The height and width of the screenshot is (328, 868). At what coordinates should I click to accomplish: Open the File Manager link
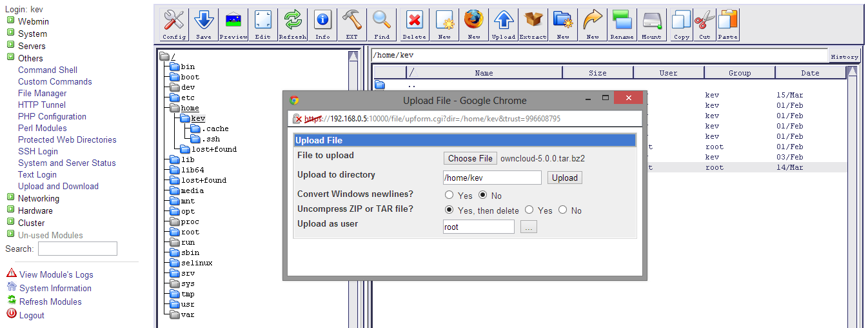[x=42, y=93]
